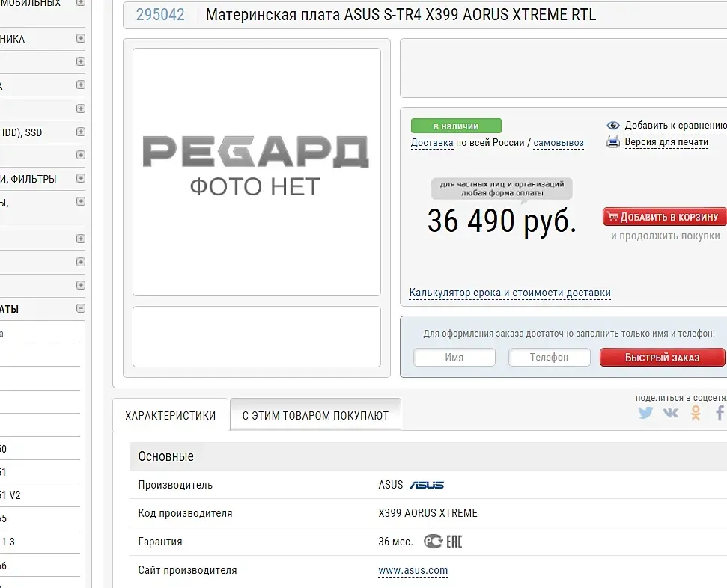The height and width of the screenshot is (588, 727).
Task: Expand the sidebar category ending in "ы,"
Action: (x=81, y=201)
